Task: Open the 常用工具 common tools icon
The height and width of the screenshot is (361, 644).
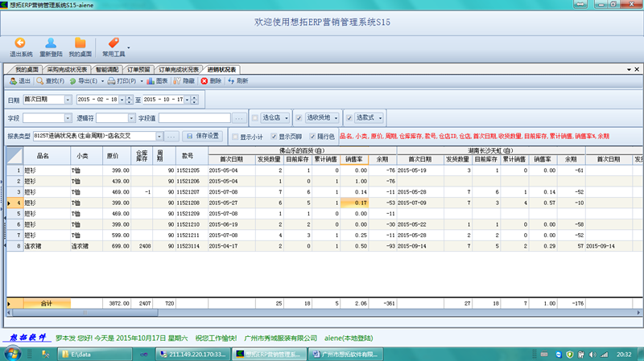Action: (x=113, y=47)
